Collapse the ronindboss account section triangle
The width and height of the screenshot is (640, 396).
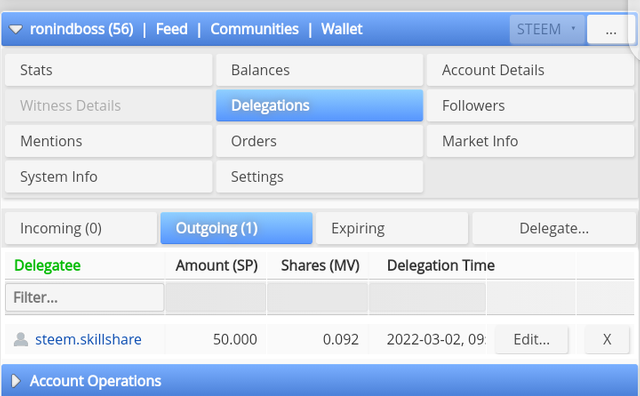[x=16, y=29]
